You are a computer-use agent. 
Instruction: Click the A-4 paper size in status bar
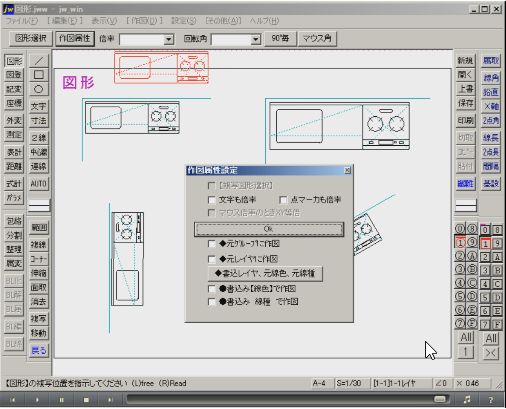click(x=320, y=383)
